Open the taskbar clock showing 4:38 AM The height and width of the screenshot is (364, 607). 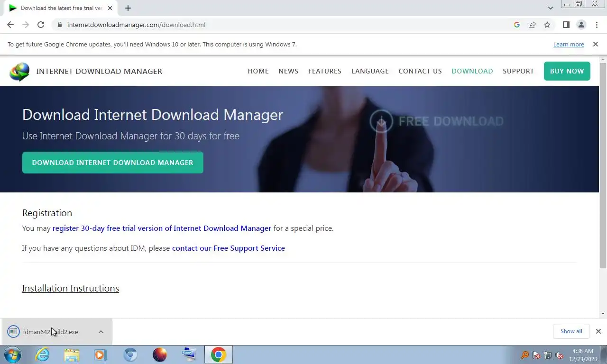tap(583, 355)
